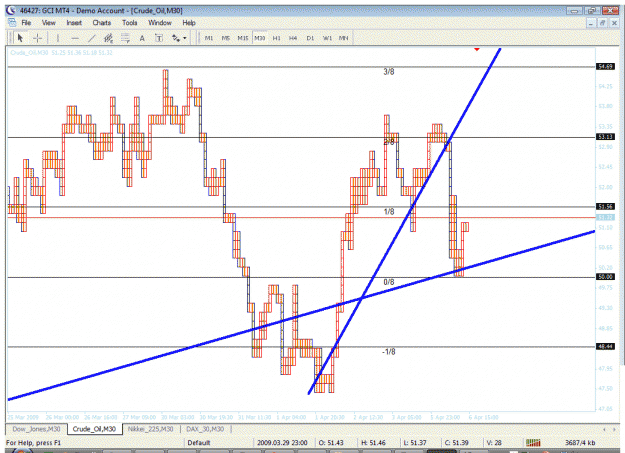The width and height of the screenshot is (625, 453).
Task: Click the -1/8 Murrey level label
Action: click(x=389, y=352)
